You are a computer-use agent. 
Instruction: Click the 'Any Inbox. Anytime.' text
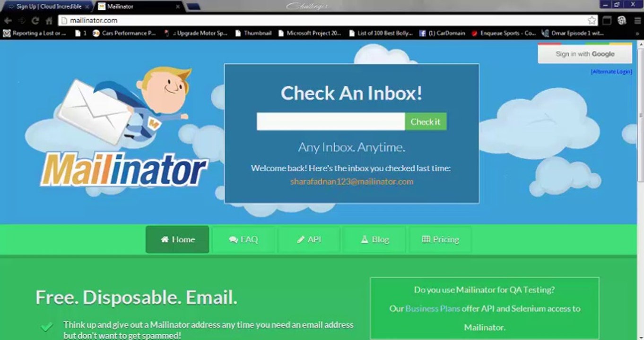coord(351,147)
